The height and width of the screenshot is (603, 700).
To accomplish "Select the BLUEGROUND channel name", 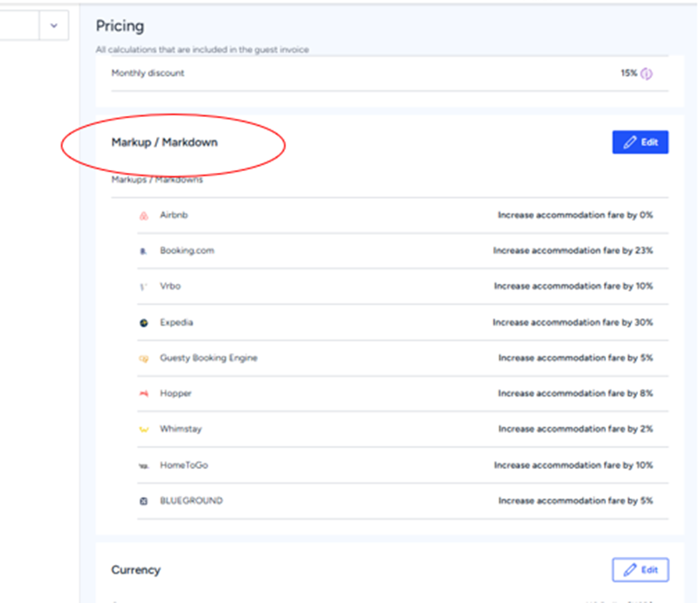I will pos(191,501).
